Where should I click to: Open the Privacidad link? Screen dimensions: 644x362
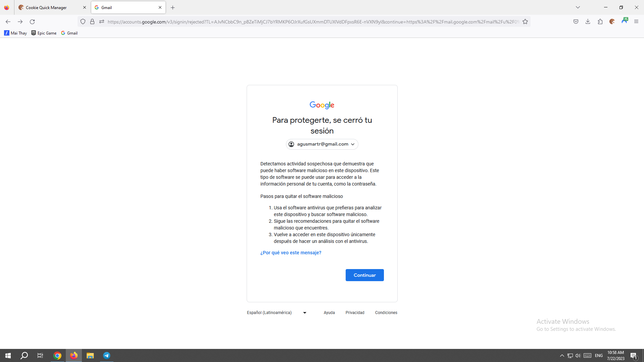tap(355, 313)
